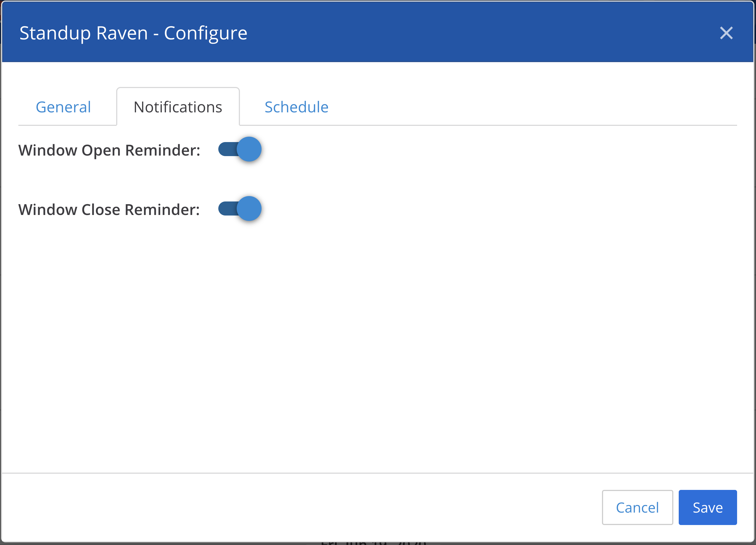Screen dimensions: 756x545
Task: Click the Window Close Reminder toggle knob
Action: point(249,208)
